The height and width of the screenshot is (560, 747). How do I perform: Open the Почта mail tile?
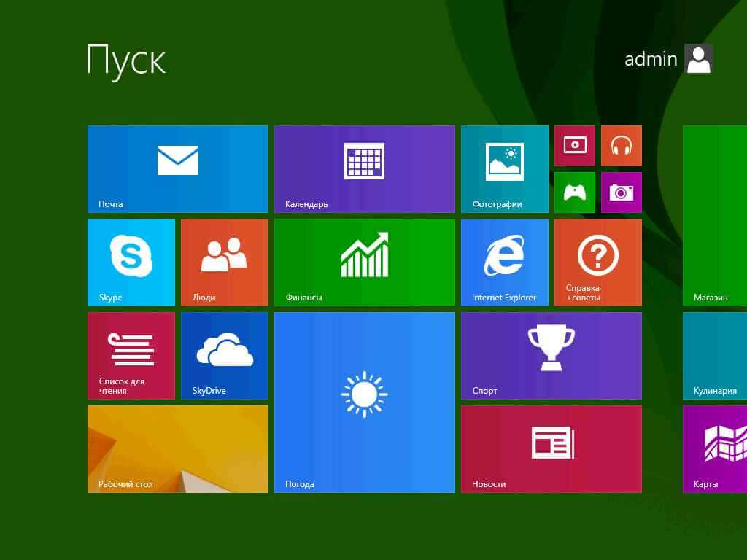(177, 168)
